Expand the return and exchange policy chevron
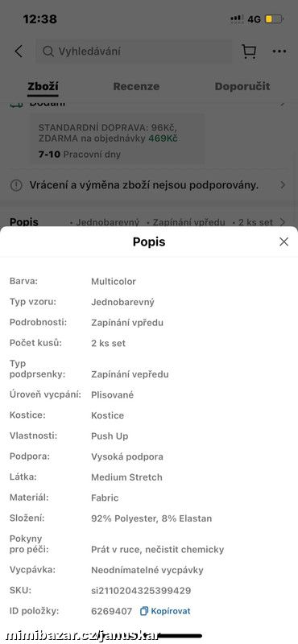Screen dimensions: 298x644 click(x=283, y=185)
